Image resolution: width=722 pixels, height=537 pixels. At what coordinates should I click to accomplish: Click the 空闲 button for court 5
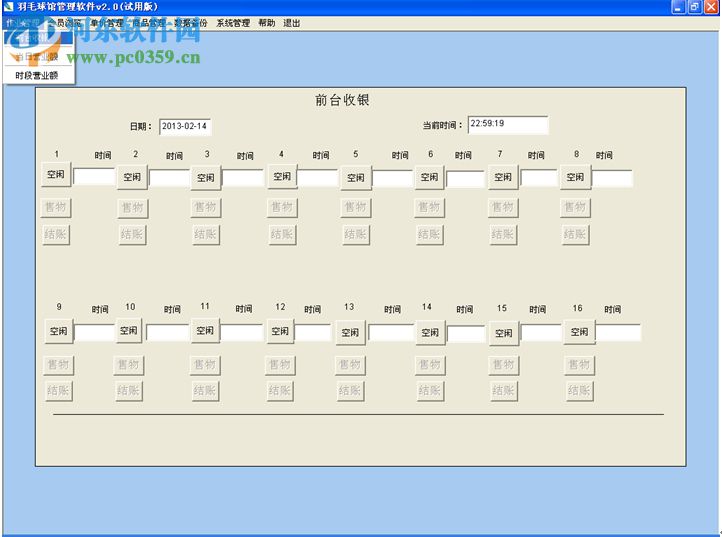pos(356,177)
